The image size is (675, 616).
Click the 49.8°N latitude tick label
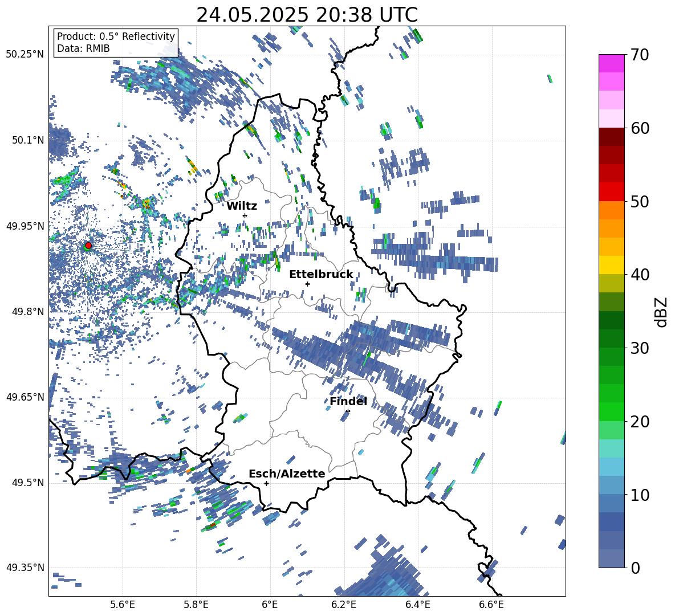tap(28, 312)
